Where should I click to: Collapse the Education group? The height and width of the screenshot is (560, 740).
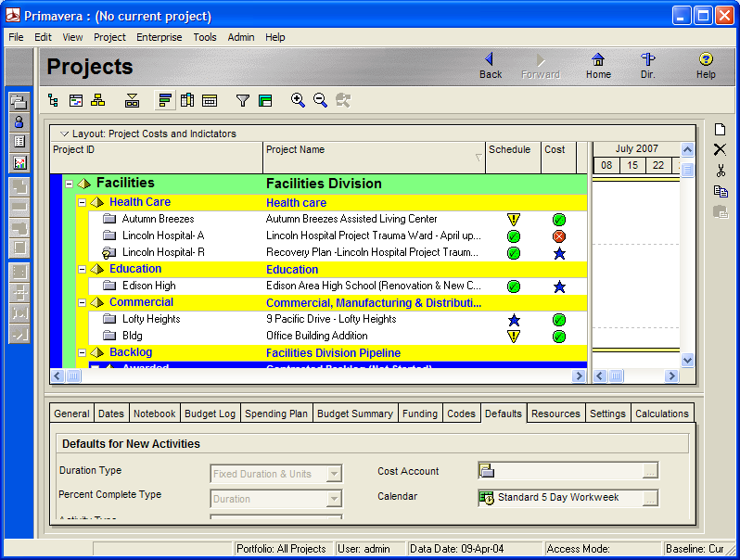(82, 270)
